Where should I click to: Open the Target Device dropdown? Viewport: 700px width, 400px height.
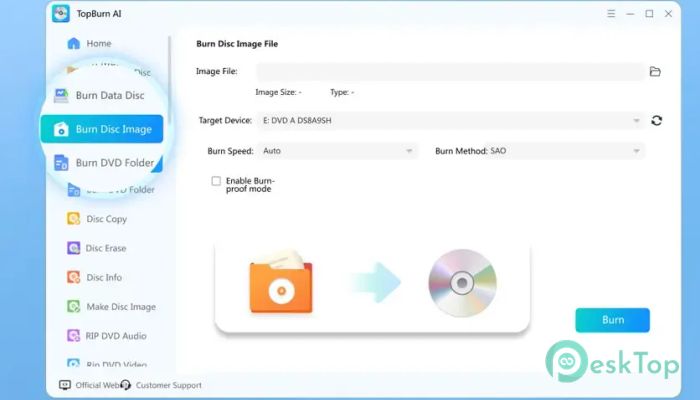point(450,121)
